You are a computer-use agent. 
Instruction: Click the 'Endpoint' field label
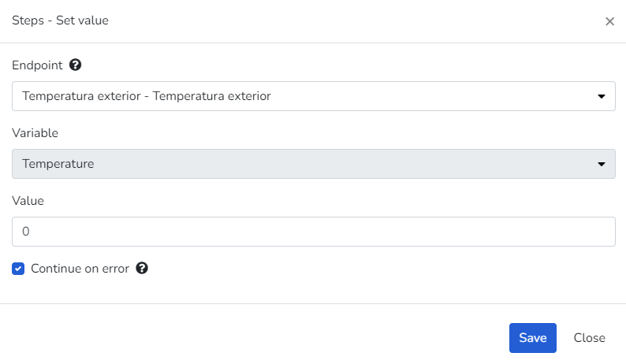point(37,65)
